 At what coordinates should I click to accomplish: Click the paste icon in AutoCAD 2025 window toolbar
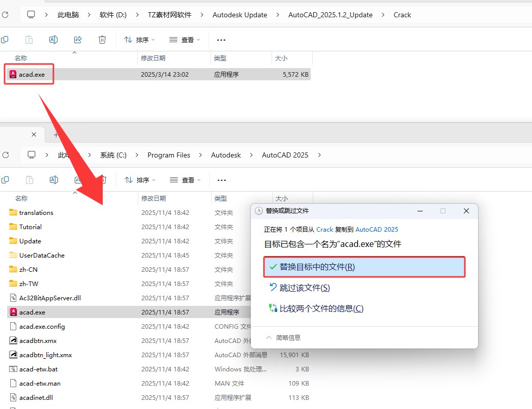(x=29, y=180)
